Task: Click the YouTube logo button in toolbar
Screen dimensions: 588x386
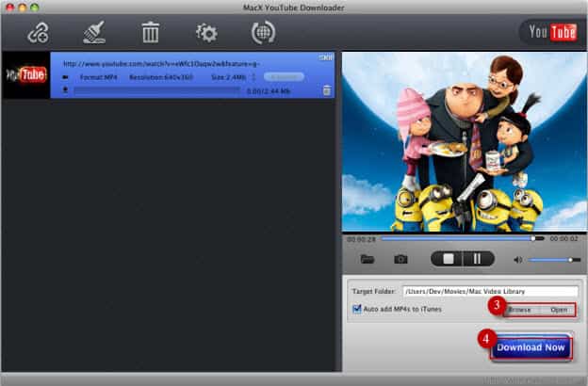Action: point(552,31)
